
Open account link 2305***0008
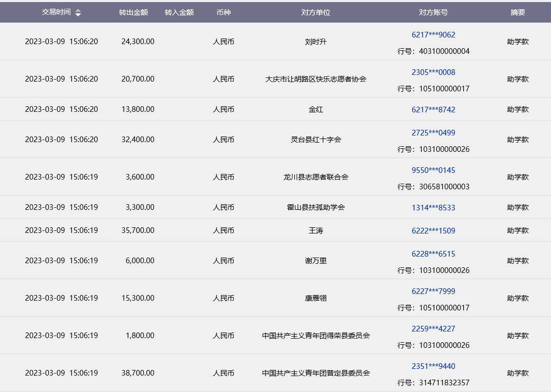coord(433,72)
